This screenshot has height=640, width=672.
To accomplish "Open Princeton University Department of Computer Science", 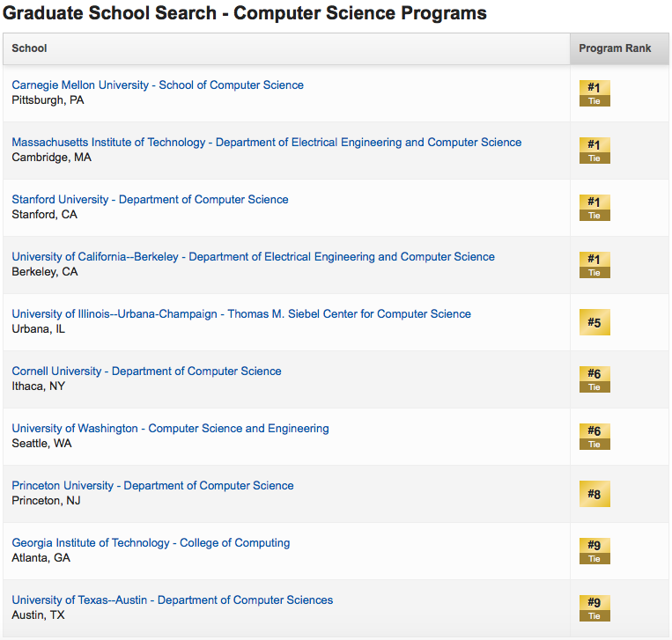I will coord(152,485).
